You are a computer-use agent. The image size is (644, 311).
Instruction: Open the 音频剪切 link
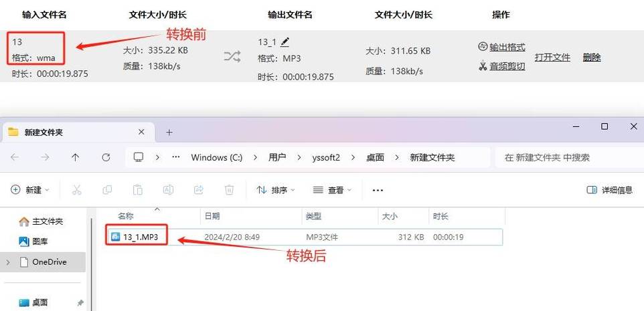[507, 66]
